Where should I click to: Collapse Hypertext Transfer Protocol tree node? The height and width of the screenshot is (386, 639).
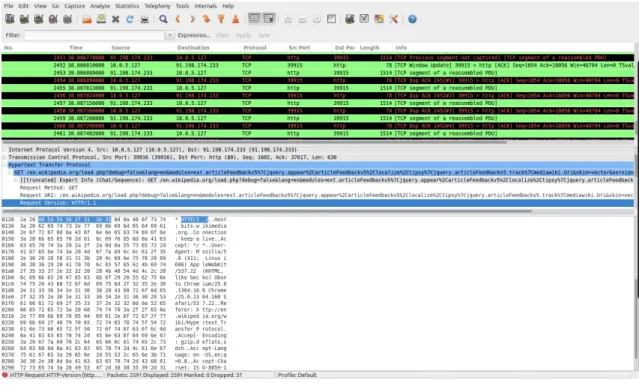click(4, 165)
